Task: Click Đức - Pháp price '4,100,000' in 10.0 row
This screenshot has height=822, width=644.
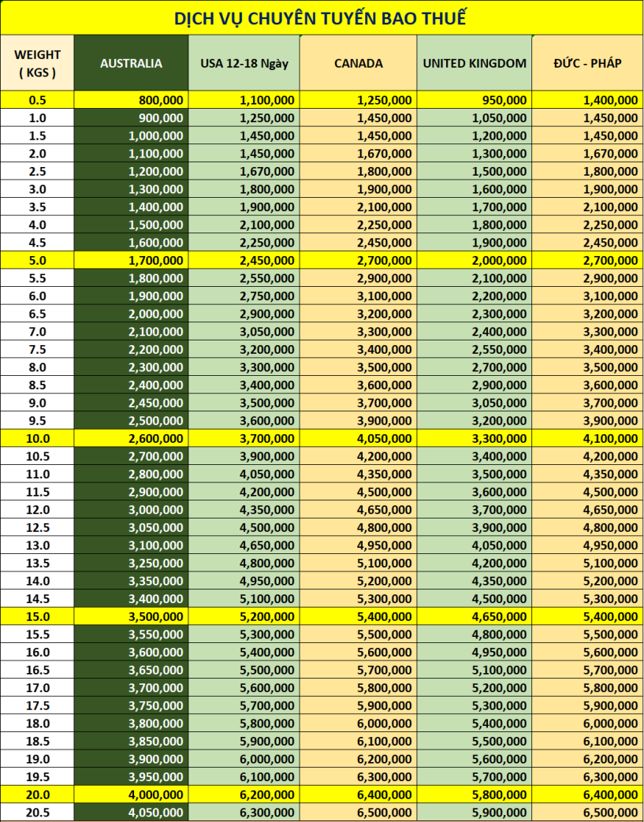Action: (x=587, y=438)
